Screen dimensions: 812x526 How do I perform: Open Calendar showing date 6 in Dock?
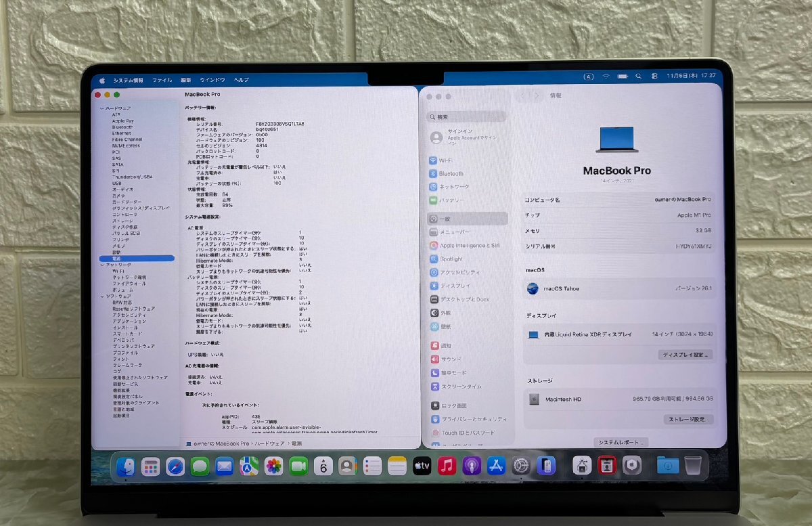pyautogui.click(x=323, y=466)
